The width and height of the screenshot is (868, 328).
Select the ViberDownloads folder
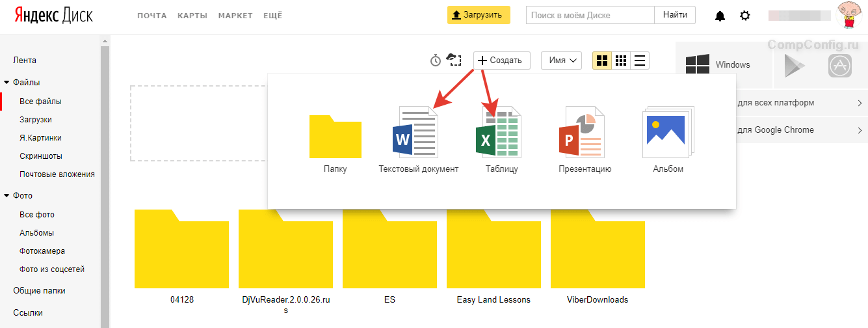598,249
